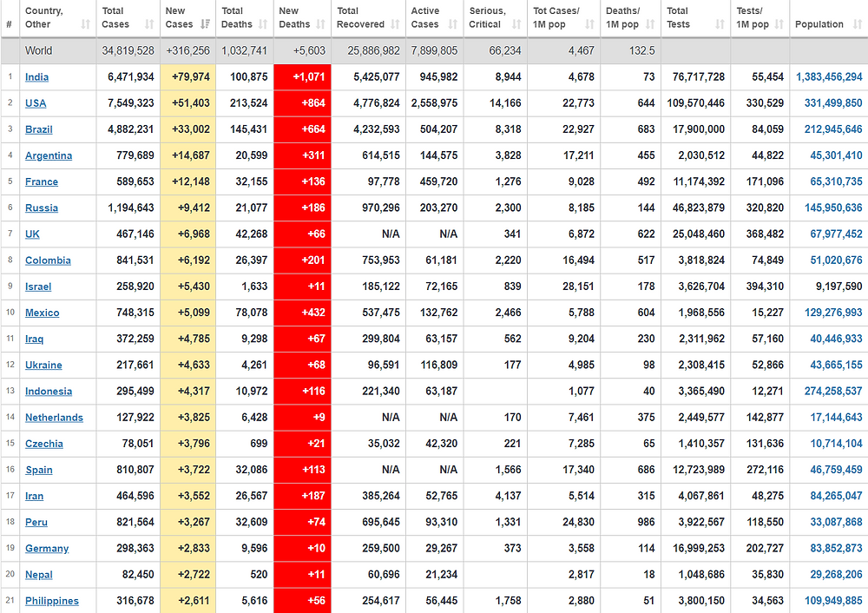Open Israel country link

click(x=38, y=287)
